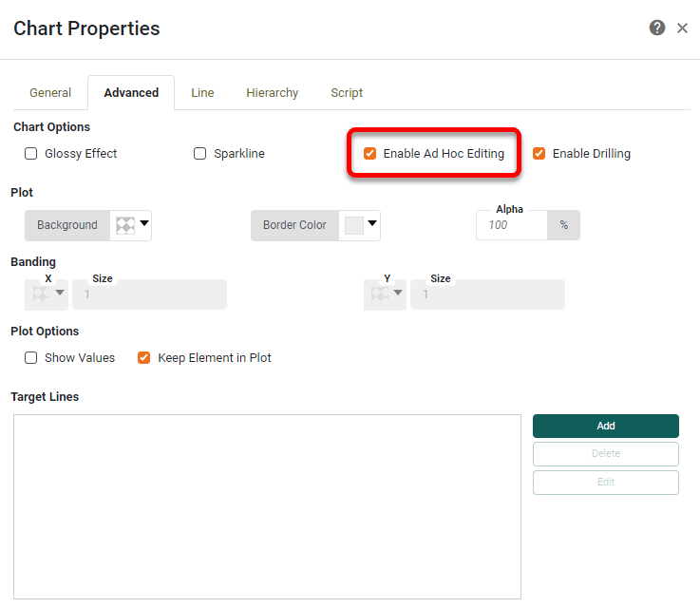The image size is (700, 608).
Task: Open the help question mark icon
Action: point(656,28)
